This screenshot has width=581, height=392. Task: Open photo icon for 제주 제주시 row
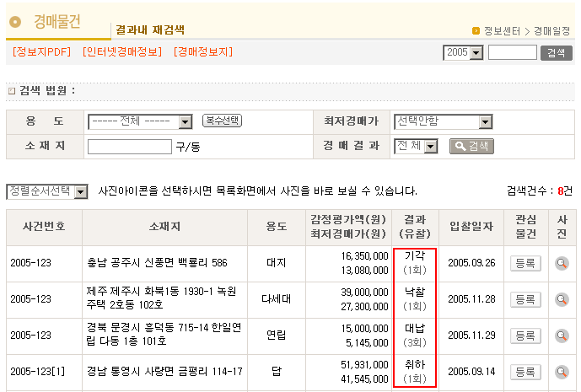coord(562,299)
